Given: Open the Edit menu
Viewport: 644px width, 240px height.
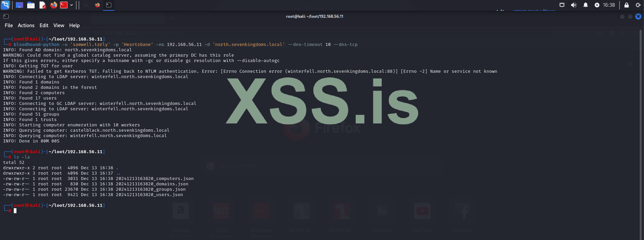Looking at the screenshot, I should pos(44,25).
